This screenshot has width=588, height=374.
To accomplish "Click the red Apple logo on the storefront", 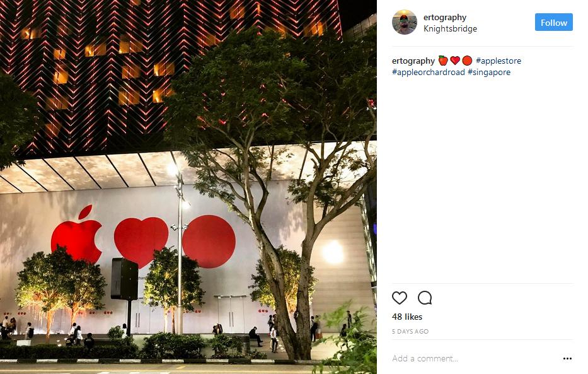I will point(78,235).
